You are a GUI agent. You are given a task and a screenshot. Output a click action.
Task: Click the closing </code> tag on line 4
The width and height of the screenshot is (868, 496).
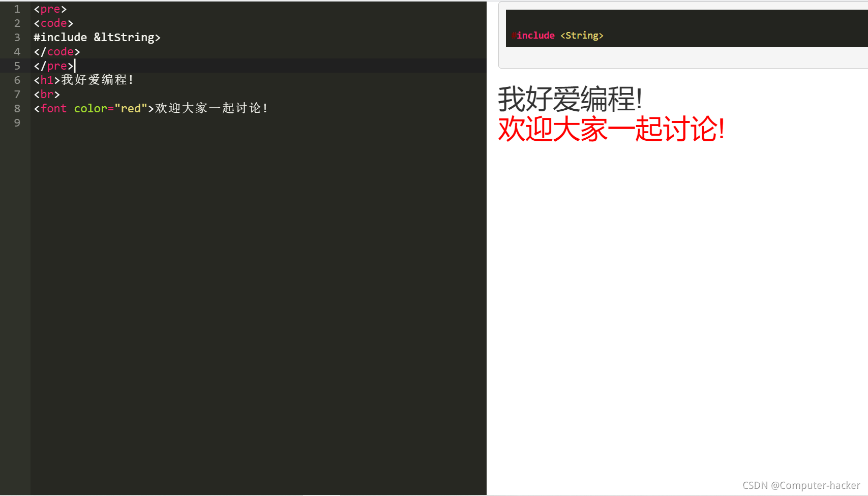coord(56,51)
